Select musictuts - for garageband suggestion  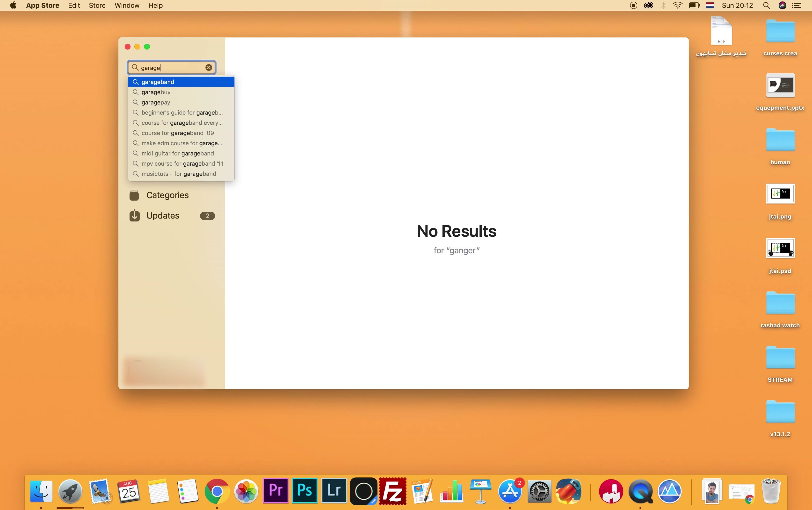[x=181, y=174]
